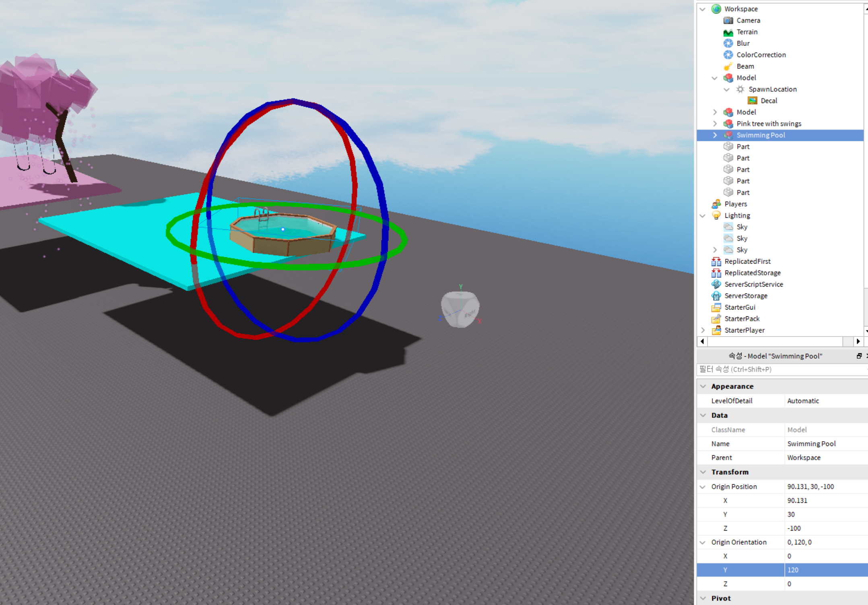Click the Terrain icon in Workspace

tap(728, 32)
